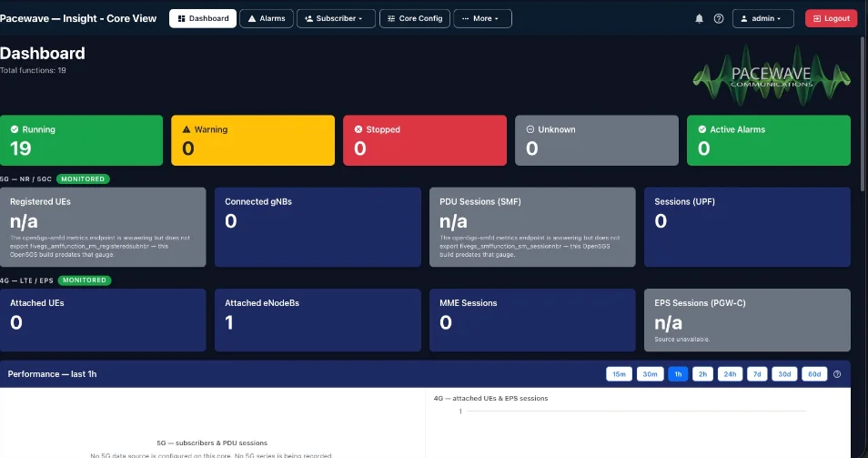This screenshot has width=868, height=458.
Task: Open help via the question mark icon
Action: pyautogui.click(x=719, y=18)
